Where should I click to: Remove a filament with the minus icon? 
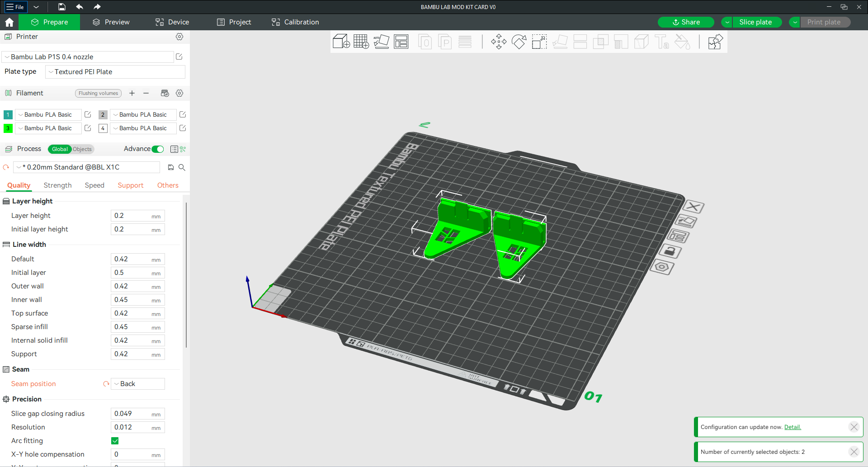[146, 93]
